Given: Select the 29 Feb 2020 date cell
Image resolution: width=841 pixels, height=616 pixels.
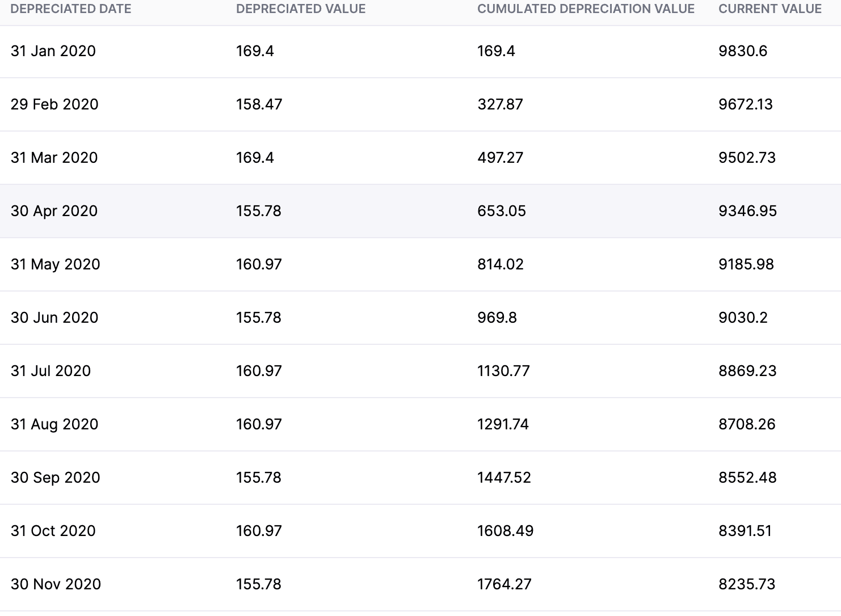Looking at the screenshot, I should point(54,104).
